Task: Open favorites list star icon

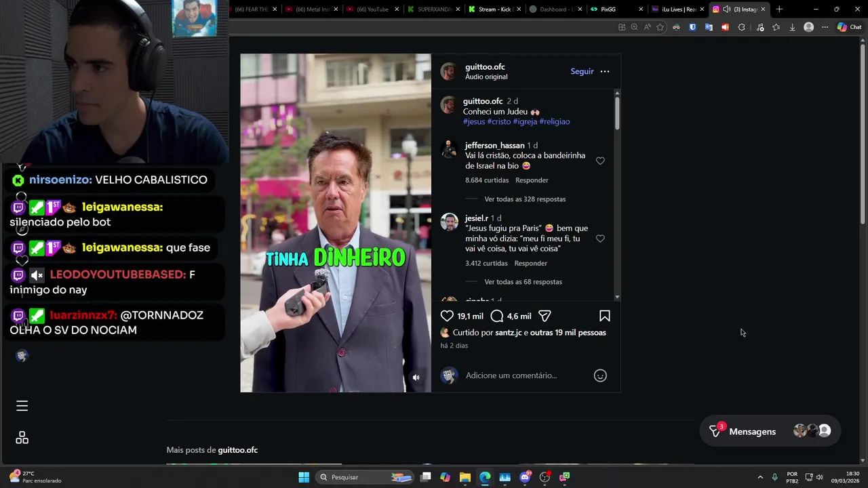Action: pyautogui.click(x=776, y=27)
